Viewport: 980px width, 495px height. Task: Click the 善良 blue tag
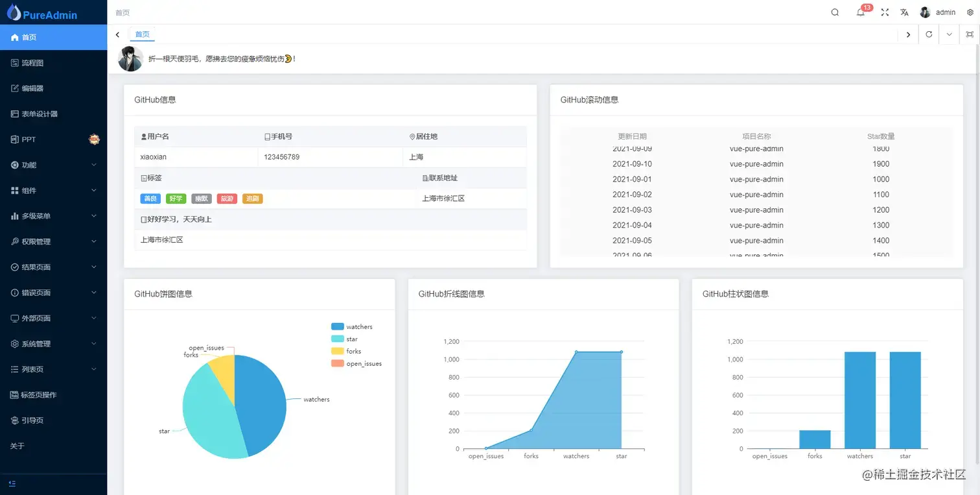point(150,199)
